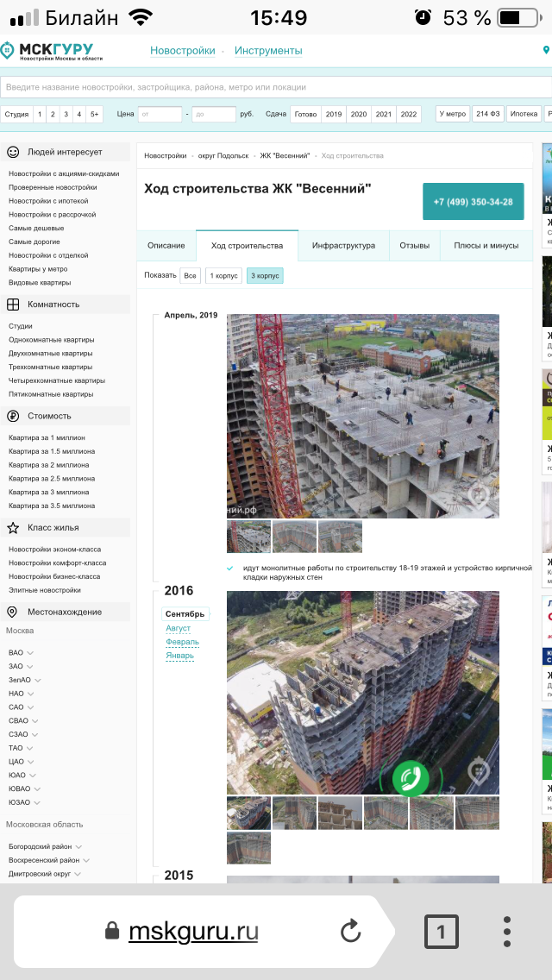The width and height of the screenshot is (552, 980).
Task: Click the minimum price 'от' field
Action: (x=160, y=114)
